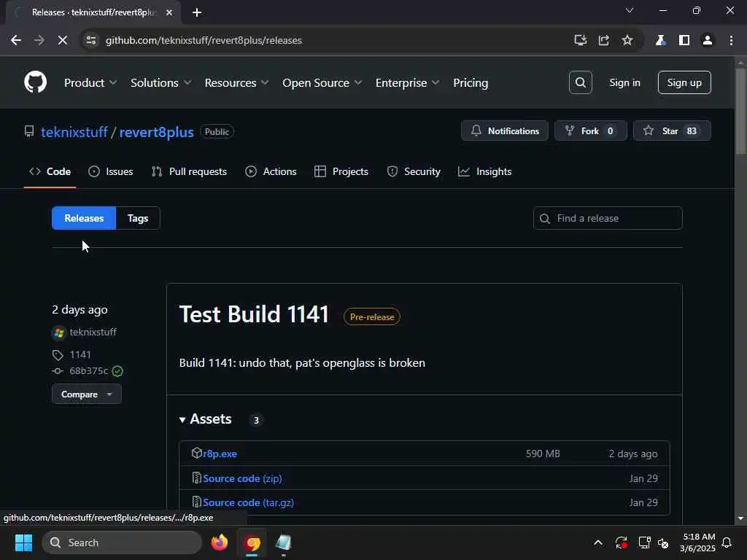Viewport: 747px width, 560px height.
Task: Switch to the Issues tab
Action: (x=111, y=171)
